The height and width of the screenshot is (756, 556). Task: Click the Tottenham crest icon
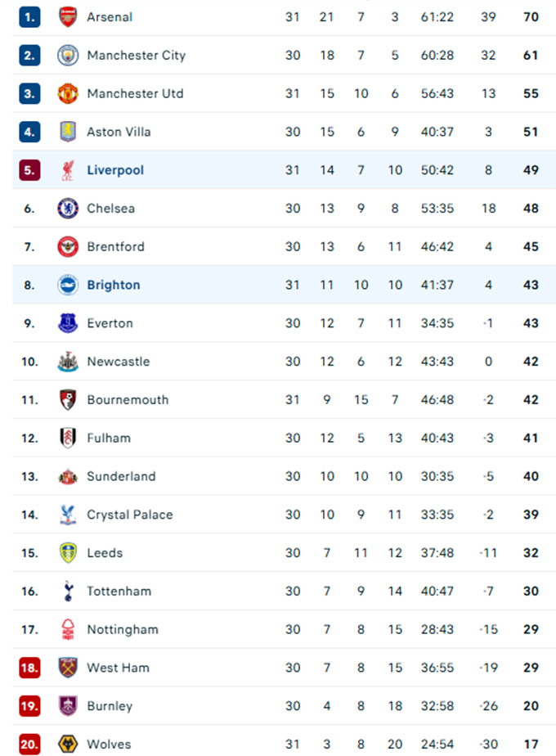click(68, 592)
